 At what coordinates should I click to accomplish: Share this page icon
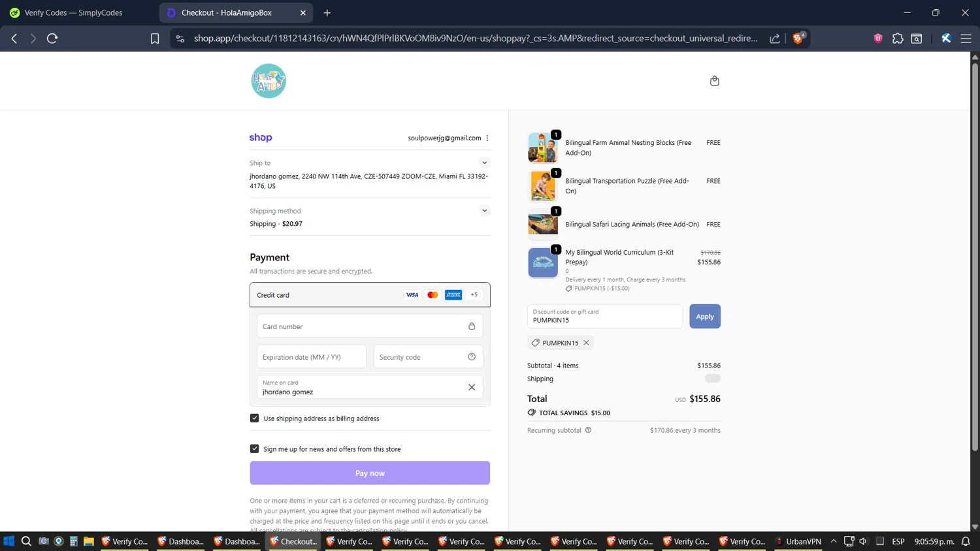click(775, 39)
